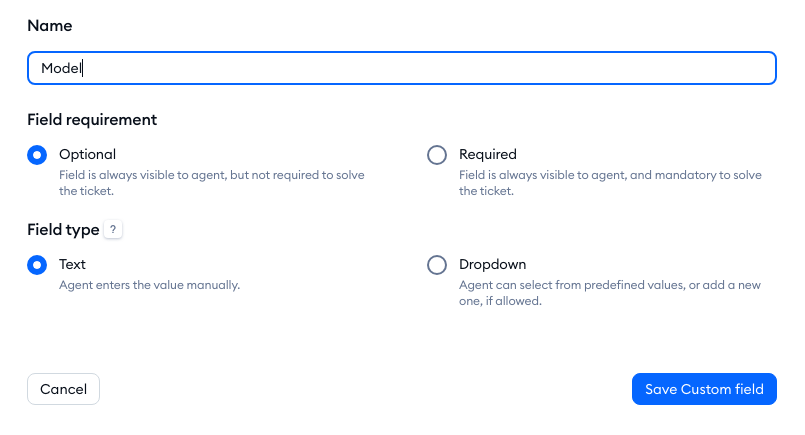805x435 pixels.
Task: Click the "Dropdown" option label
Action: pyautogui.click(x=493, y=264)
